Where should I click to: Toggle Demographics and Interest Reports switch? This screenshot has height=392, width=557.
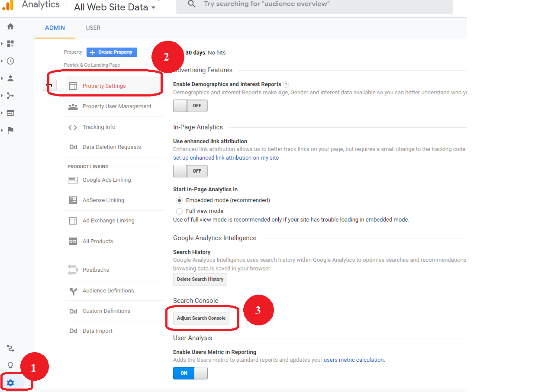(190, 106)
